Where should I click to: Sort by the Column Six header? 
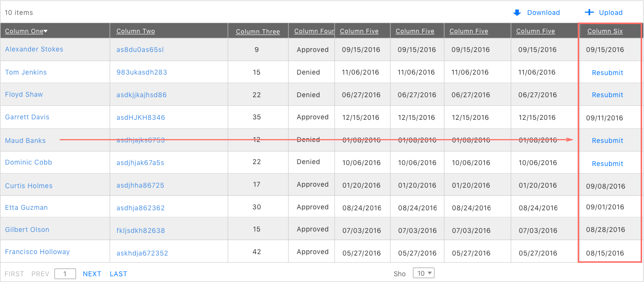click(605, 31)
